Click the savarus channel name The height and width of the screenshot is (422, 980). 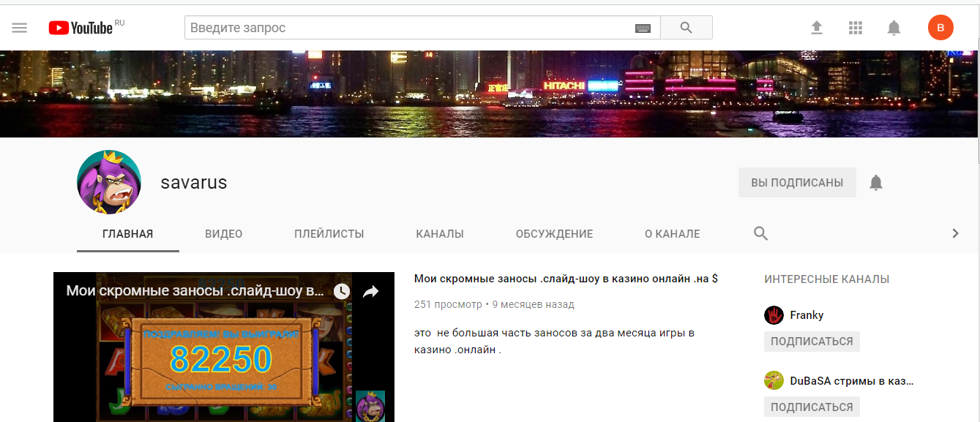tap(194, 183)
